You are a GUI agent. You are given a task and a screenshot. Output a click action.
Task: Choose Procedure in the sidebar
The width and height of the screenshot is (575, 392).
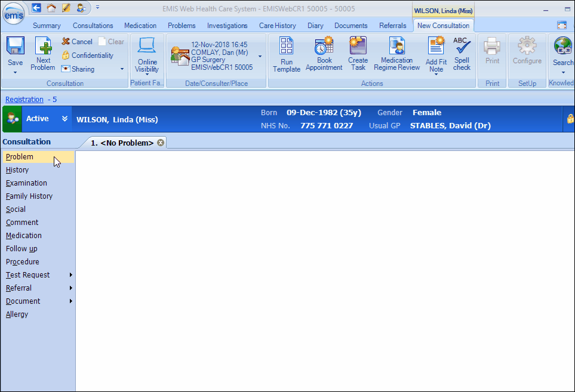point(38,262)
